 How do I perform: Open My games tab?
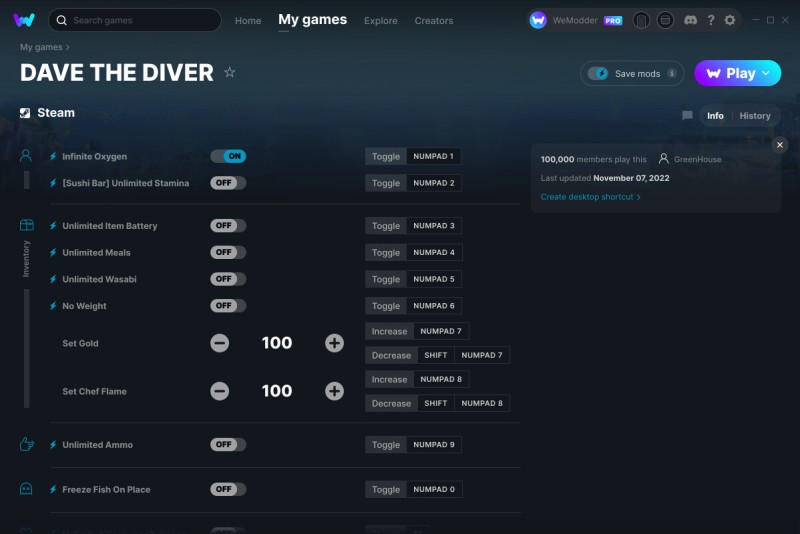click(312, 20)
